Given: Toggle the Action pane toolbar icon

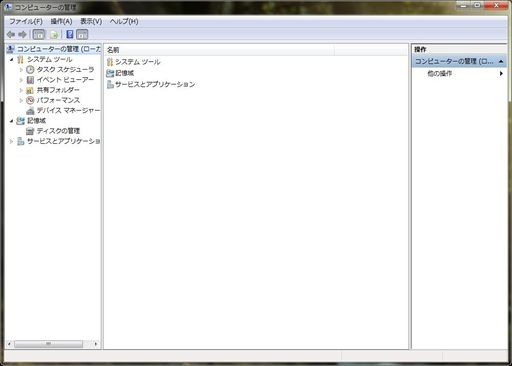Looking at the screenshot, I should 82,34.
